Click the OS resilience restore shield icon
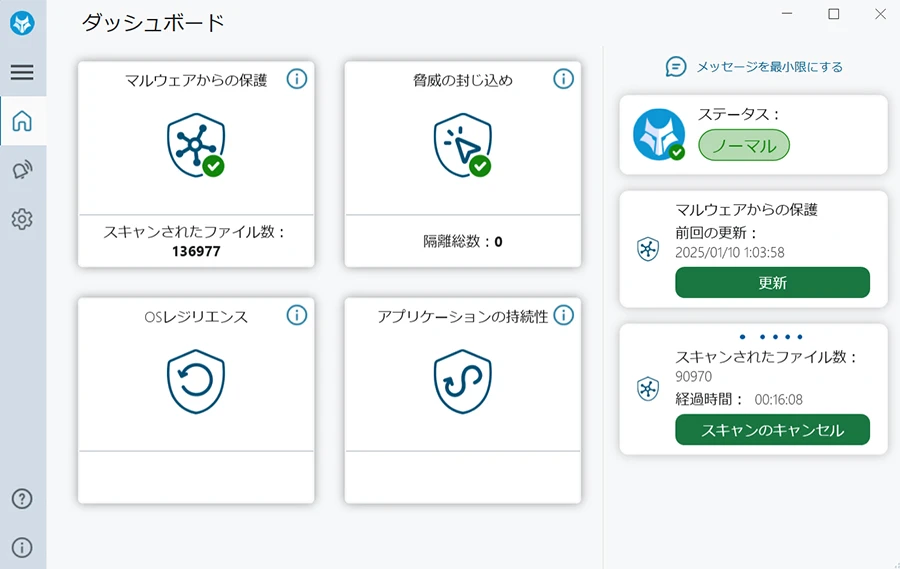This screenshot has height=569, width=900. pos(196,381)
